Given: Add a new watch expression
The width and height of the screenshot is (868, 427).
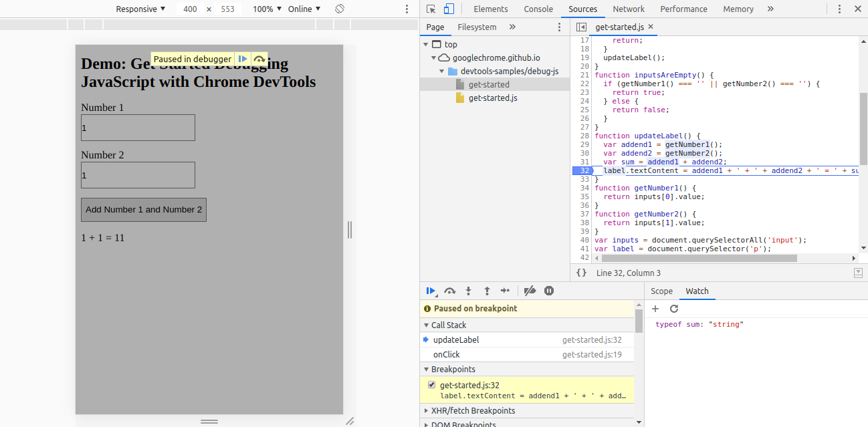Looking at the screenshot, I should 655,308.
